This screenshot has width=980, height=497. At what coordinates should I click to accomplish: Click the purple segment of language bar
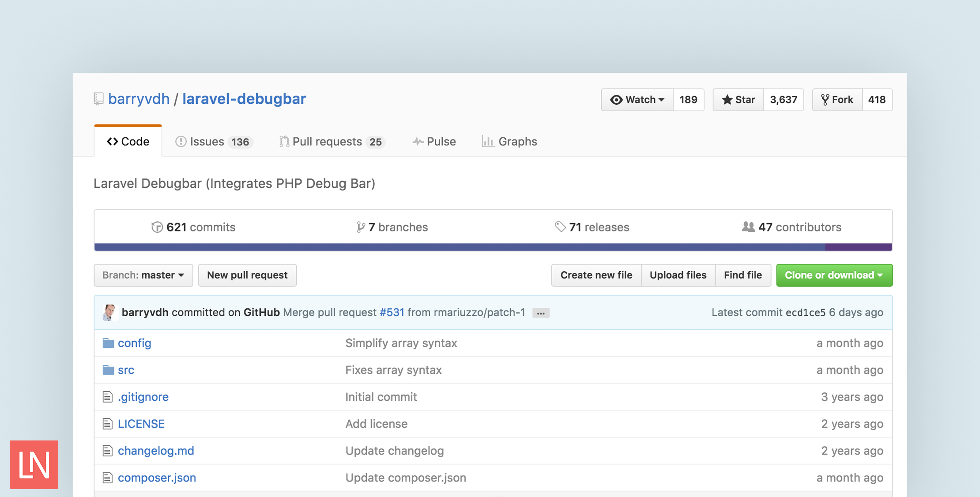click(x=859, y=247)
